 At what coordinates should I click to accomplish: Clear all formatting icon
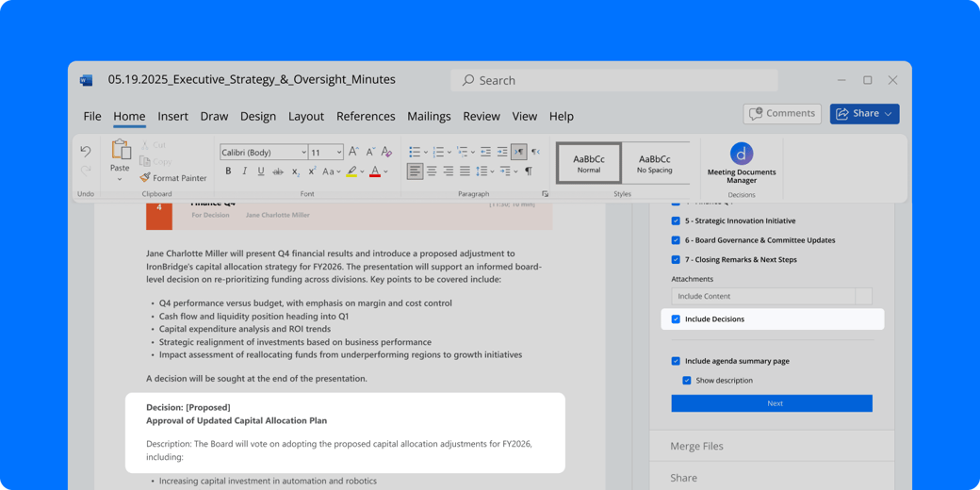click(387, 152)
